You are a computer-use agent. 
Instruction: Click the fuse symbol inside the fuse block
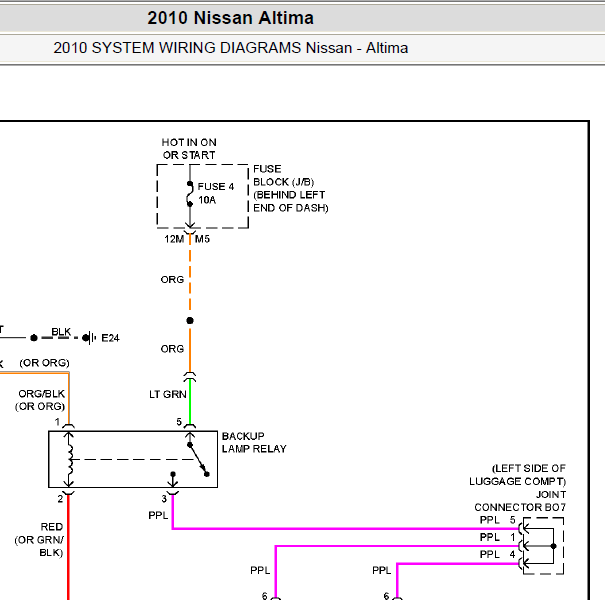pyautogui.click(x=190, y=193)
